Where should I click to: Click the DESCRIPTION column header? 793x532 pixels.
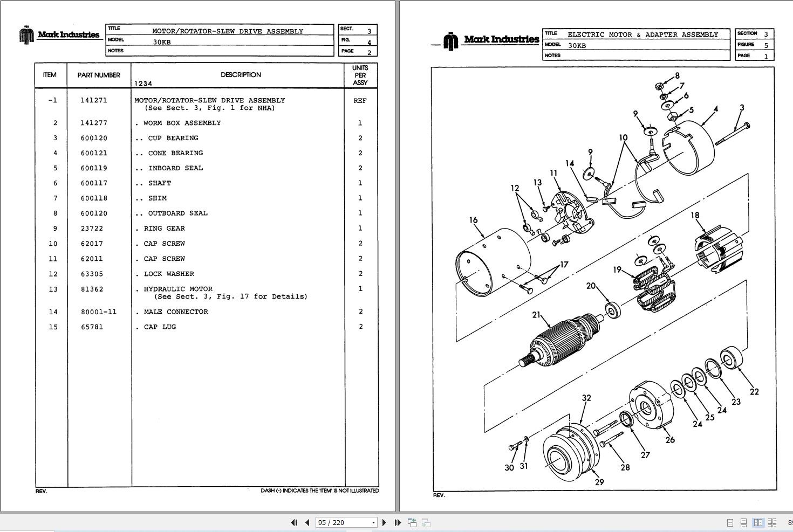pyautogui.click(x=241, y=74)
